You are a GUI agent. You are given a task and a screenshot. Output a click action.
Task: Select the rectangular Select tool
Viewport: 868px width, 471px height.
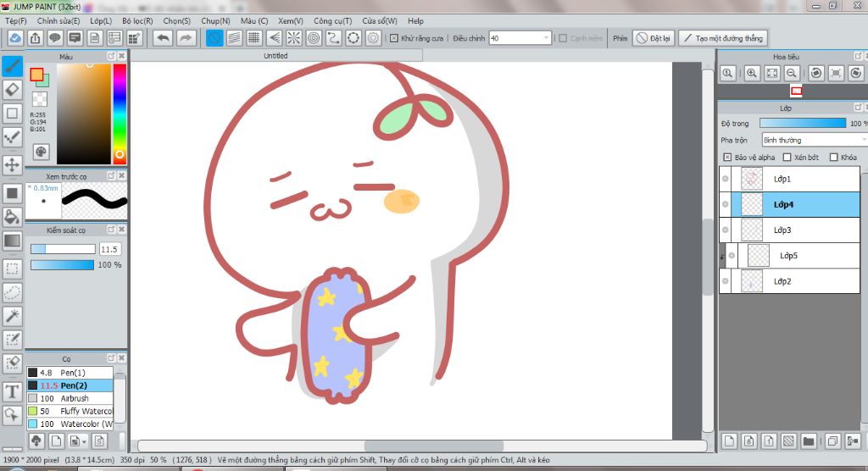12,269
